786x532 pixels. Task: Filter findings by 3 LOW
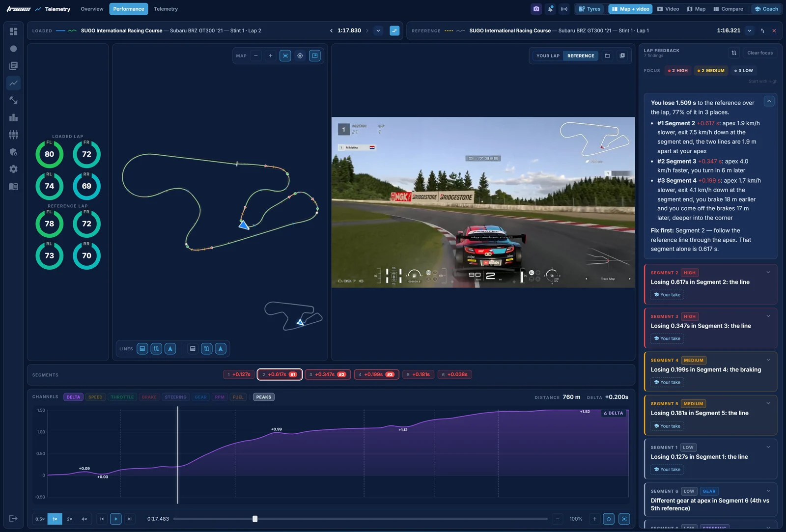point(744,71)
